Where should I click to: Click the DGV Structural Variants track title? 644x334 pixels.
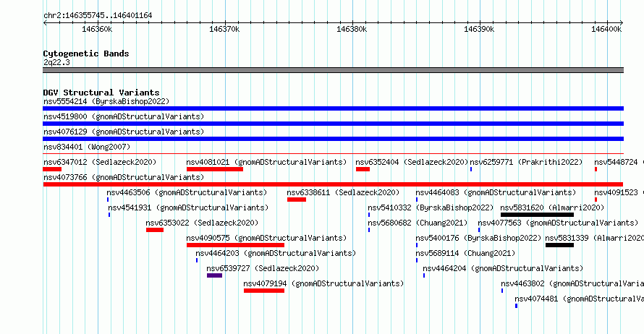point(101,93)
